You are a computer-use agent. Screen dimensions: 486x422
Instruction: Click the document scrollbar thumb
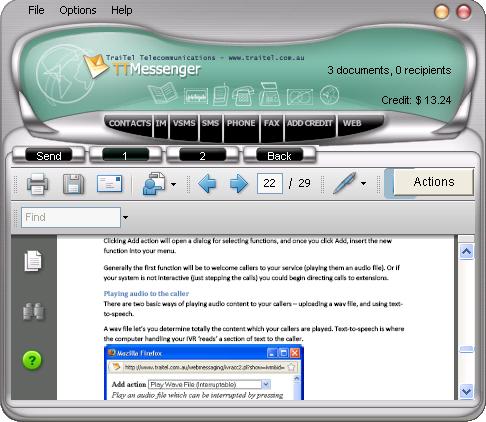point(466,349)
